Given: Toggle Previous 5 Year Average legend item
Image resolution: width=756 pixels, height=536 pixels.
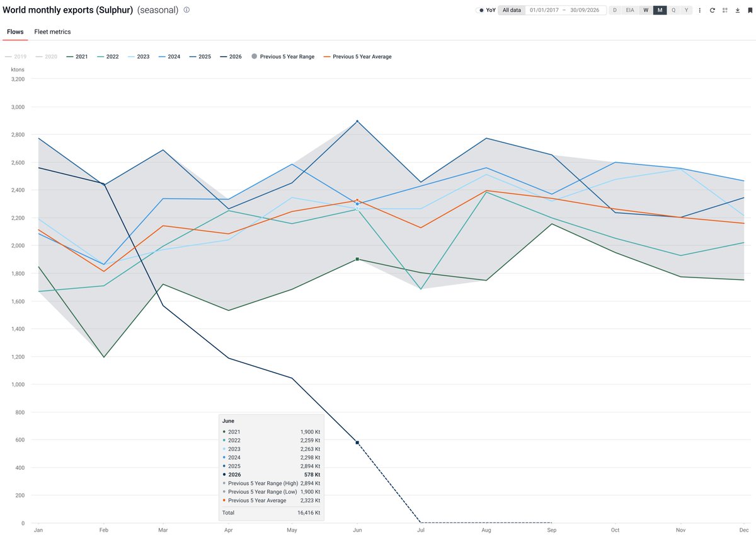Looking at the screenshot, I should [357, 57].
